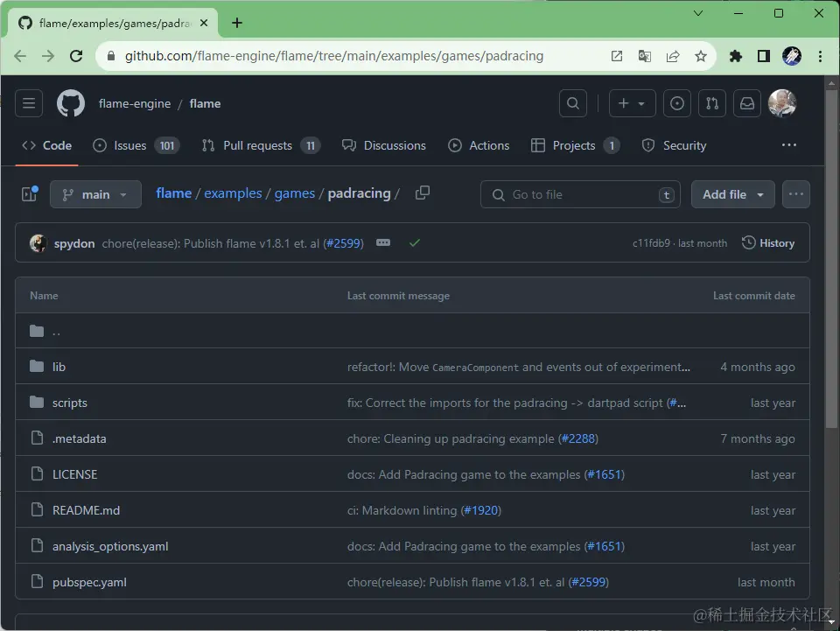Open analysis_options.yaml file
Viewport: 840px width, 631px height.
110,546
